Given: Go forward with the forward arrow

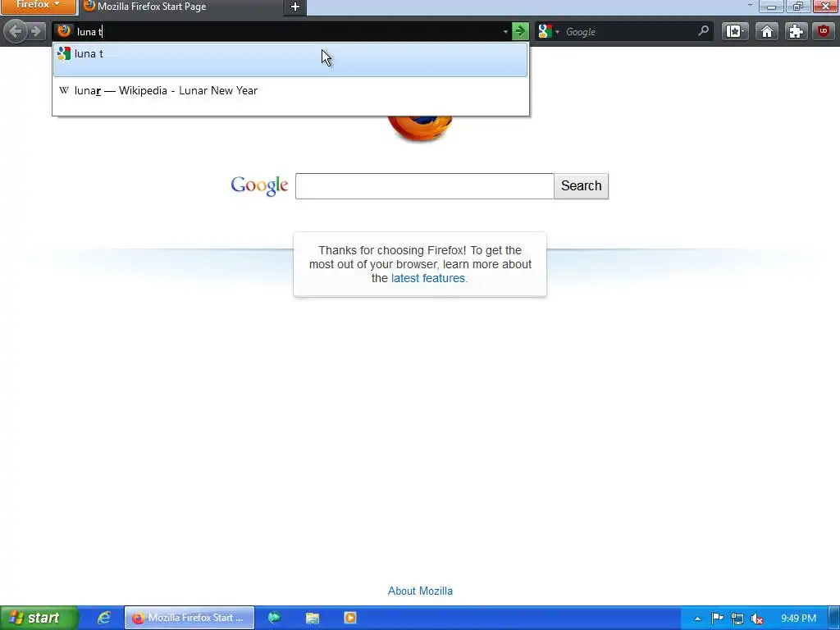Looking at the screenshot, I should pyautogui.click(x=36, y=31).
